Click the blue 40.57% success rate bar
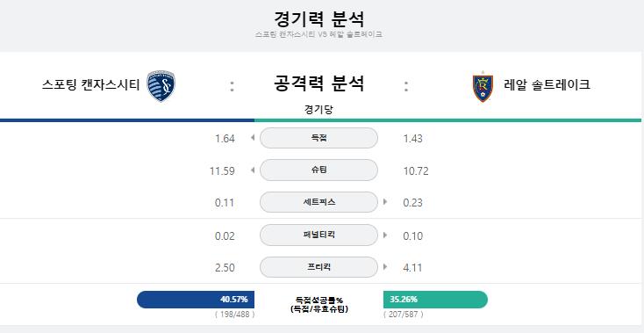644x333 pixels. point(196,300)
